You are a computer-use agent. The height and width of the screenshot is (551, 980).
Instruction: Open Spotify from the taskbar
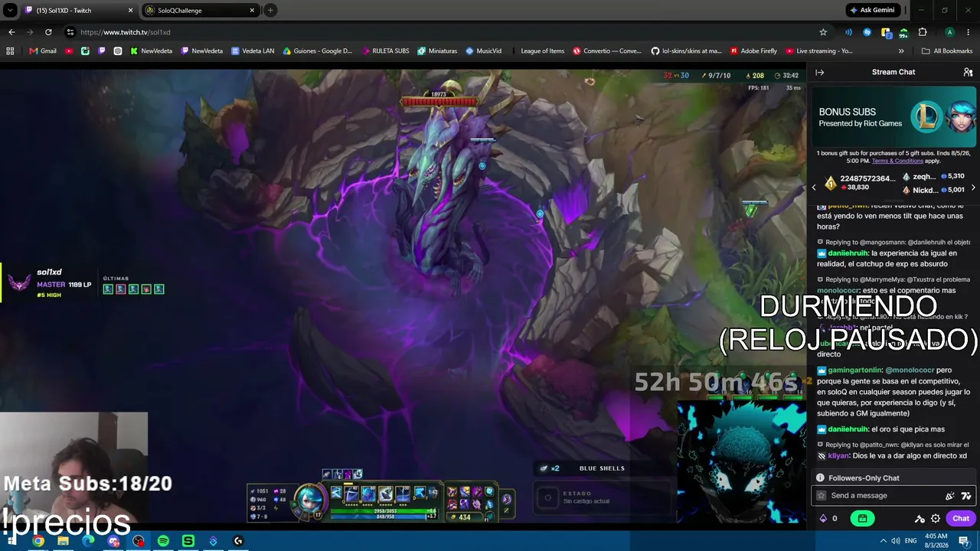click(163, 541)
